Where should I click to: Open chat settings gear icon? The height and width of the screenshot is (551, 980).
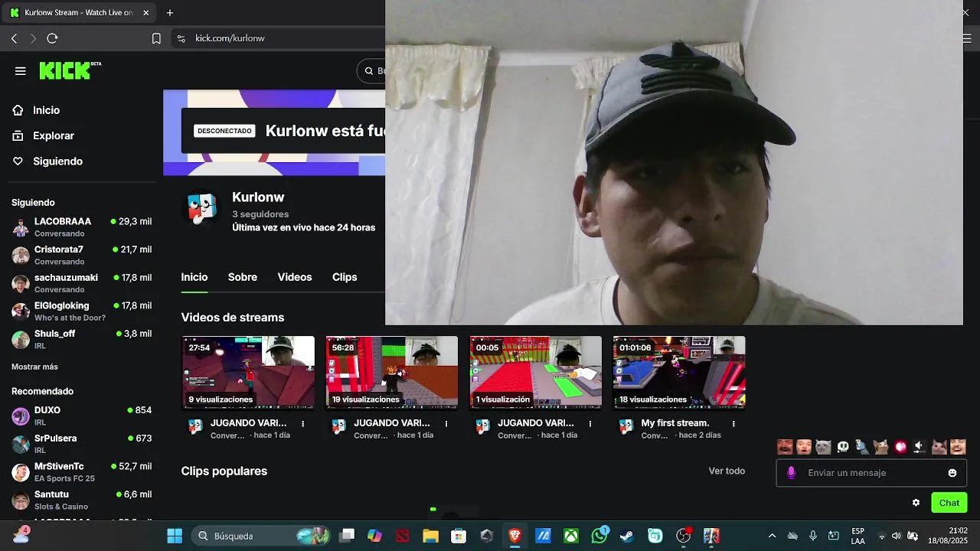coord(916,503)
